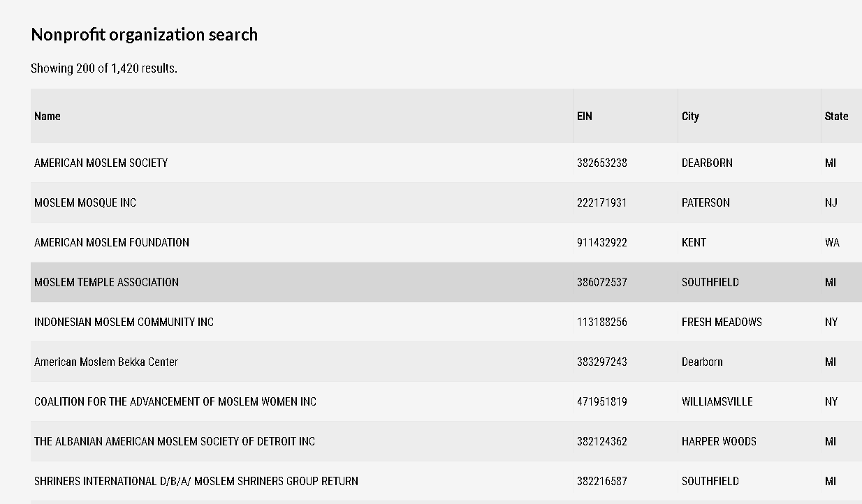This screenshot has width=862, height=504.
Task: Open Shriners International Moslem Shriners Group Return
Action: (196, 481)
